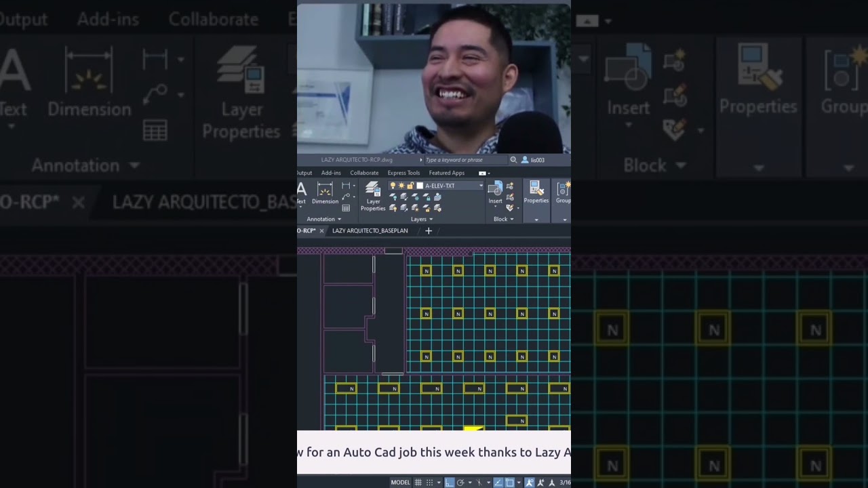Click the layer Unisolate icon
This screenshot has width=868, height=488.
(x=403, y=208)
